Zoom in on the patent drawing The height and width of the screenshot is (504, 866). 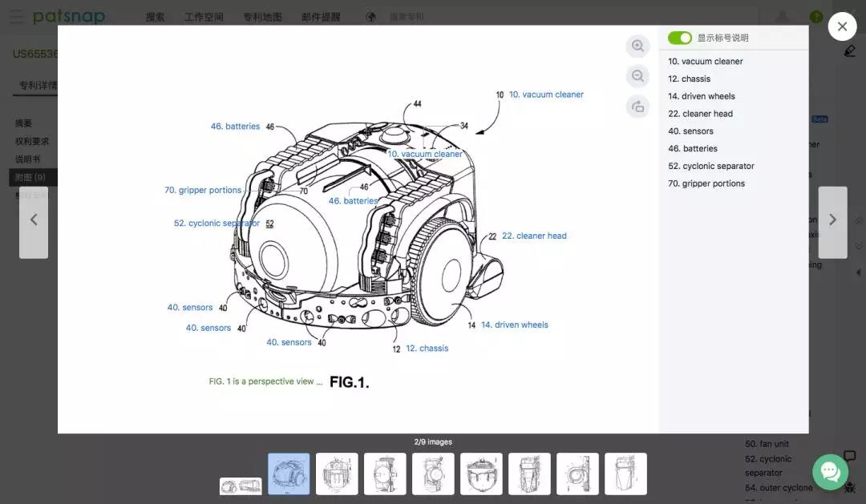tap(637, 46)
